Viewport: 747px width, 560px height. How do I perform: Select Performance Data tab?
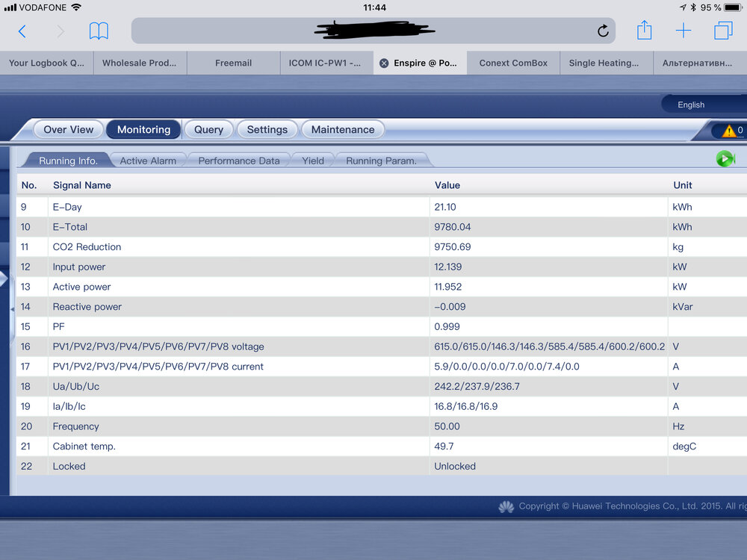(x=239, y=161)
